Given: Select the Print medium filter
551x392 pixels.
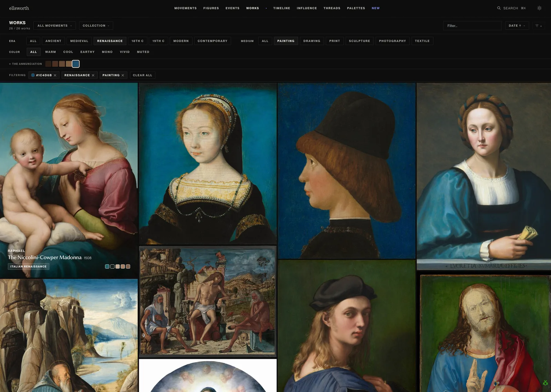Looking at the screenshot, I should point(334,41).
